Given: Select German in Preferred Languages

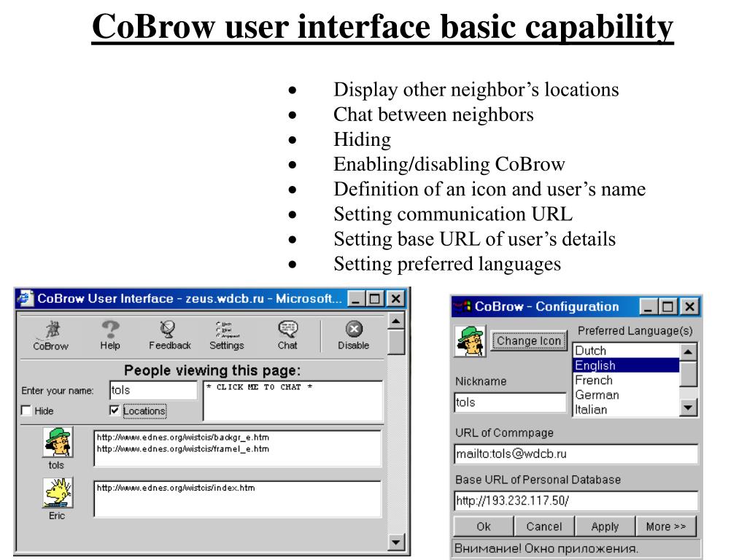Looking at the screenshot, I should [626, 394].
